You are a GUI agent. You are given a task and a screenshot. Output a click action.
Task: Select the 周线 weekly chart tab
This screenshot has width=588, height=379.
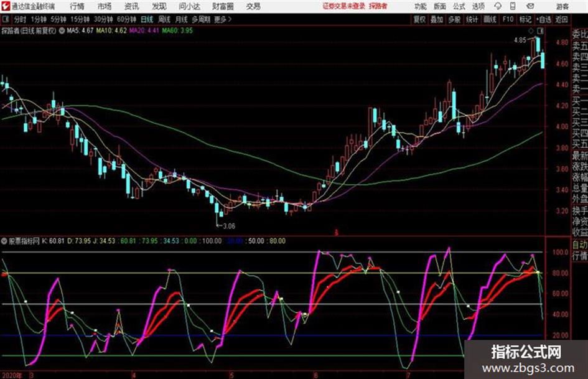tap(164, 19)
